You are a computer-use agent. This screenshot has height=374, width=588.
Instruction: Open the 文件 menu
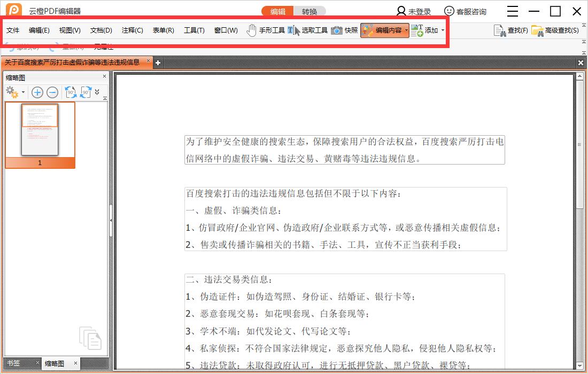[13, 30]
